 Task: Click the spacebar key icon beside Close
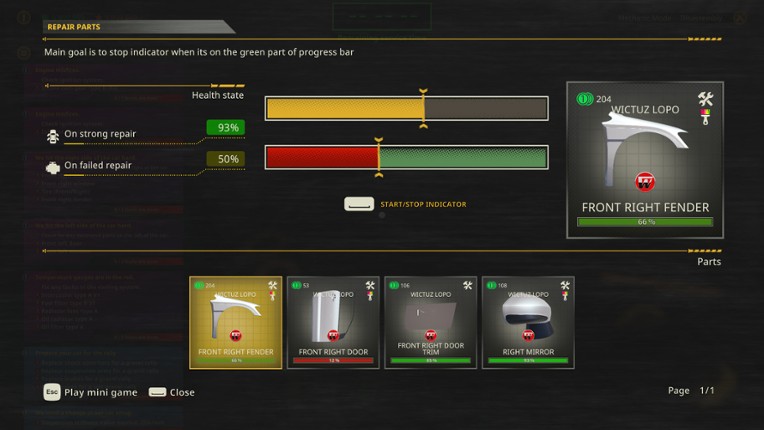point(158,392)
